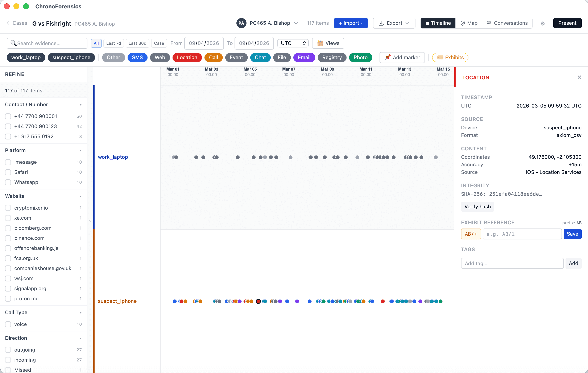Click the Present button
The image size is (588, 373).
(567, 23)
